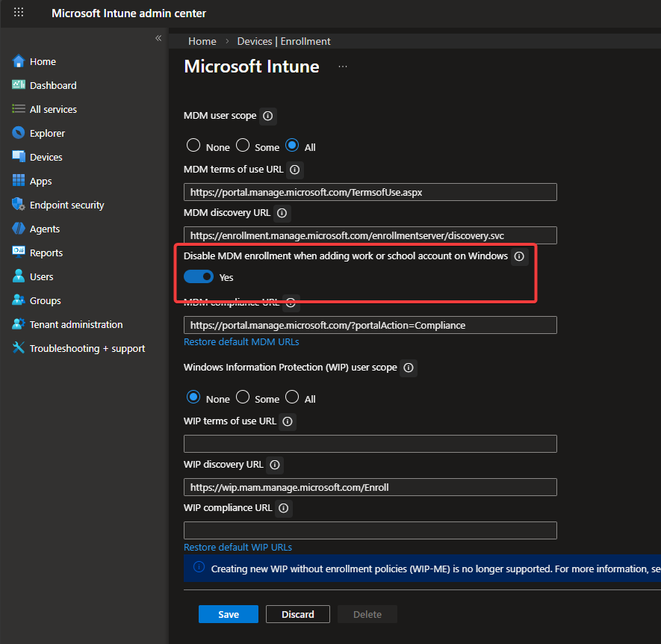Show info for WIP compliance URL
The width and height of the screenshot is (661, 644).
click(x=284, y=508)
